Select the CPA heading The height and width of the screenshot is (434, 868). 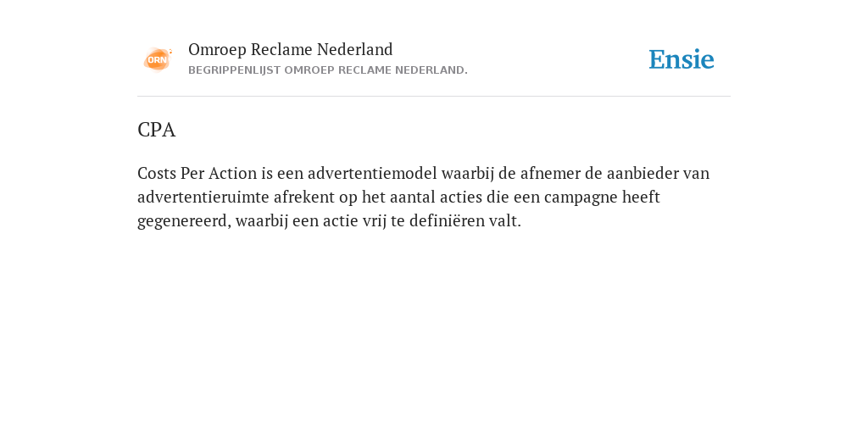coord(156,130)
